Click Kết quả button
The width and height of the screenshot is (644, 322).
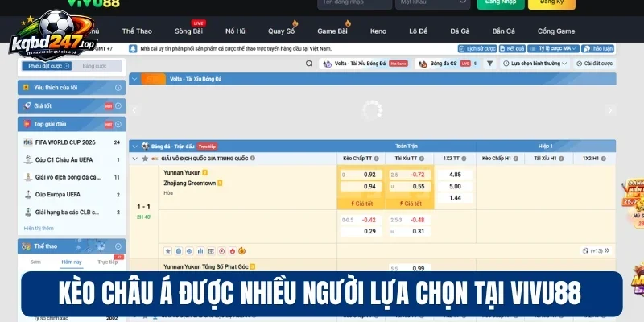[512, 48]
